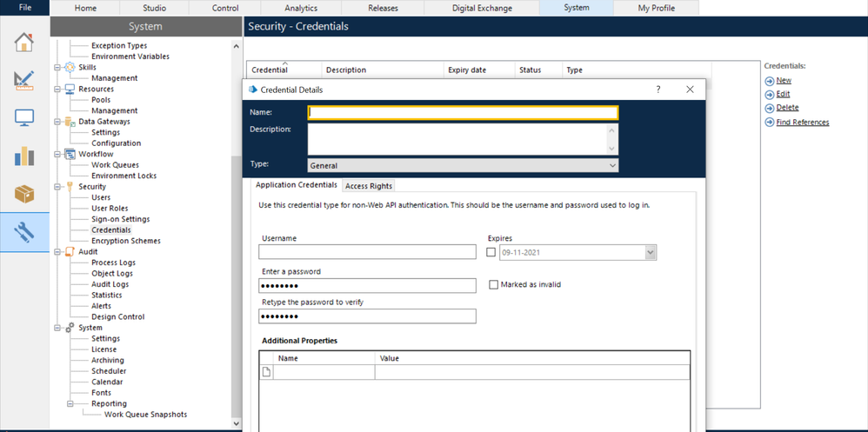Click the New credential link
868x432 pixels.
click(x=784, y=81)
